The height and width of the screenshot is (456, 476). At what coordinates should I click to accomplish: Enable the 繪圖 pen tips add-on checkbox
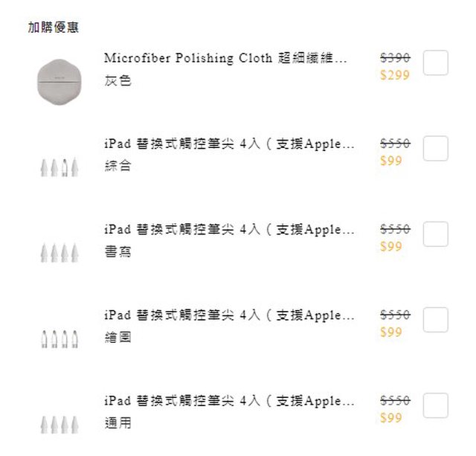[x=435, y=320]
